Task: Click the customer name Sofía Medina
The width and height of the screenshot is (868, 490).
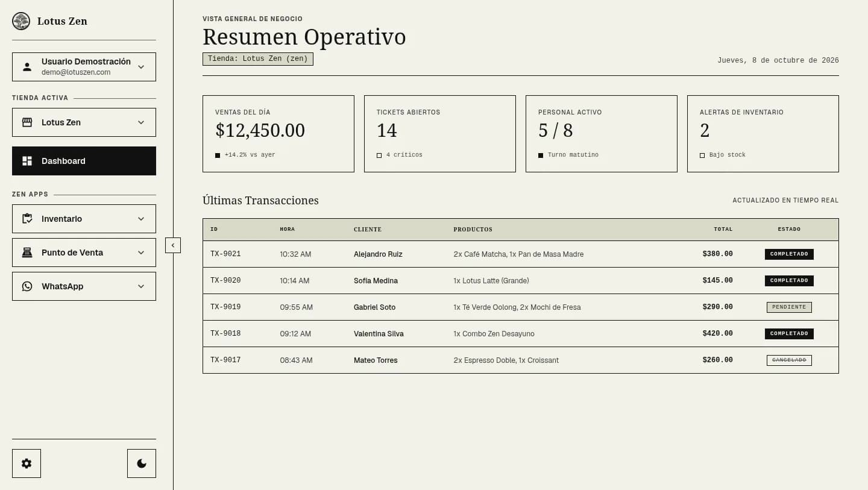Action: pyautogui.click(x=376, y=281)
